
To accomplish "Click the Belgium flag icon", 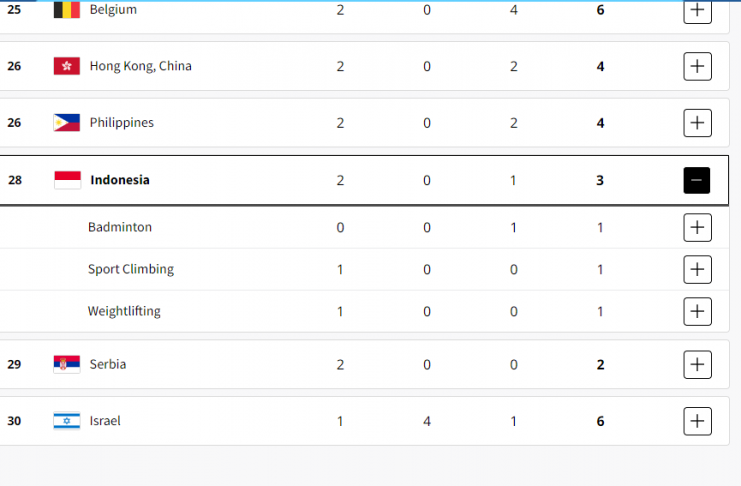I will click(x=67, y=10).
